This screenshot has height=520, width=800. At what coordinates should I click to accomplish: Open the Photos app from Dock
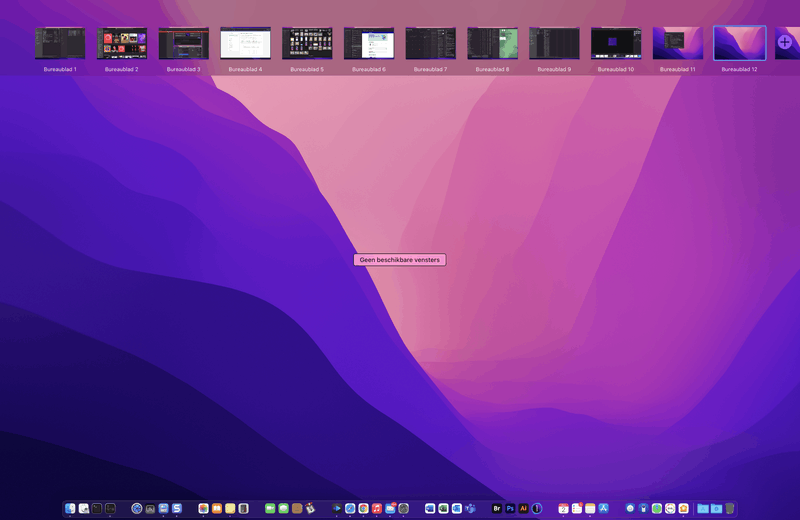pyautogui.click(x=203, y=509)
